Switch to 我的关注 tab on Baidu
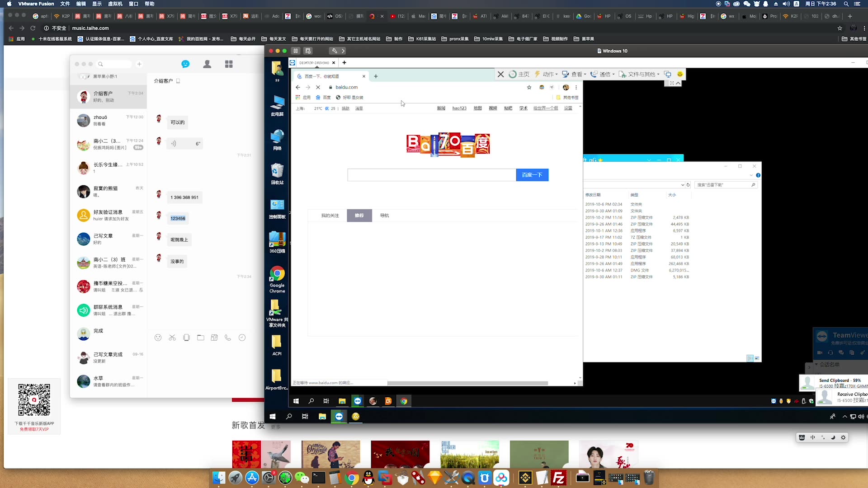Screen dimensions: 868x488 330,216
